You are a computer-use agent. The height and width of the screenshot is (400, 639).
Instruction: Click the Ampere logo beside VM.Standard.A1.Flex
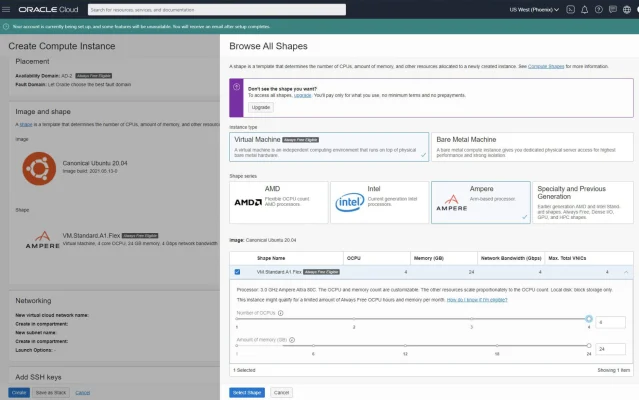pos(42,240)
